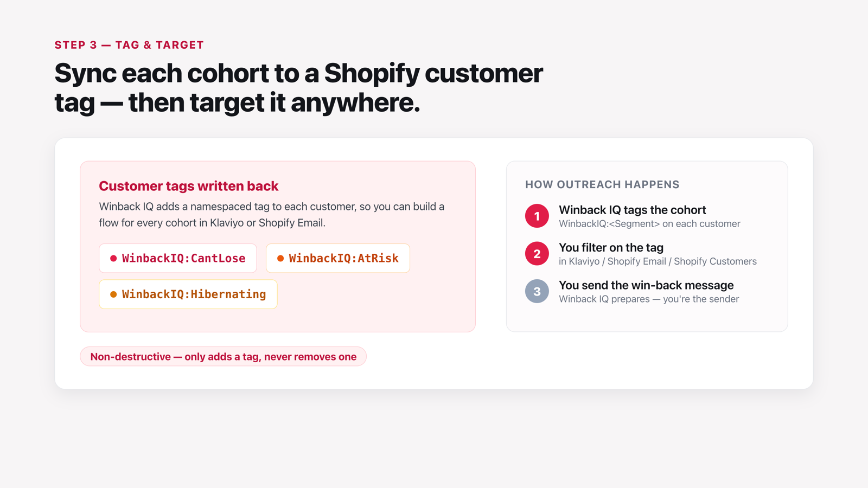The image size is (868, 488).
Task: Click the Sync each cohort slide title
Action: click(298, 88)
